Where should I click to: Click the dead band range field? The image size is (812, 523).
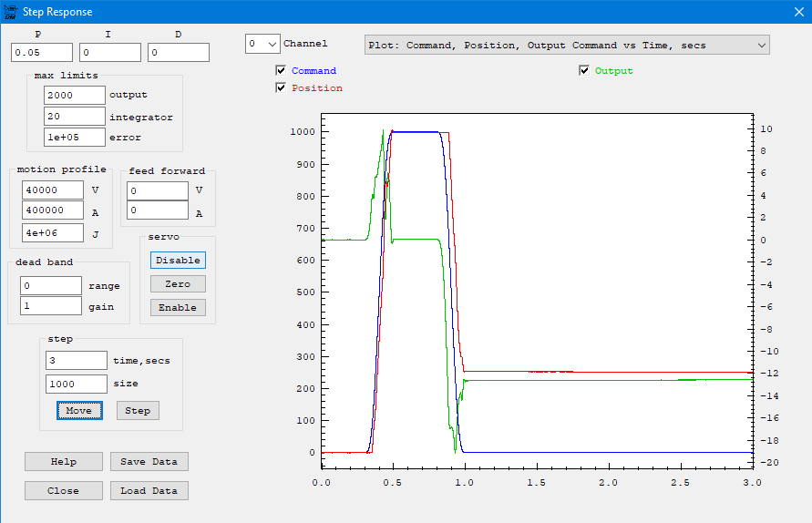coord(51,286)
